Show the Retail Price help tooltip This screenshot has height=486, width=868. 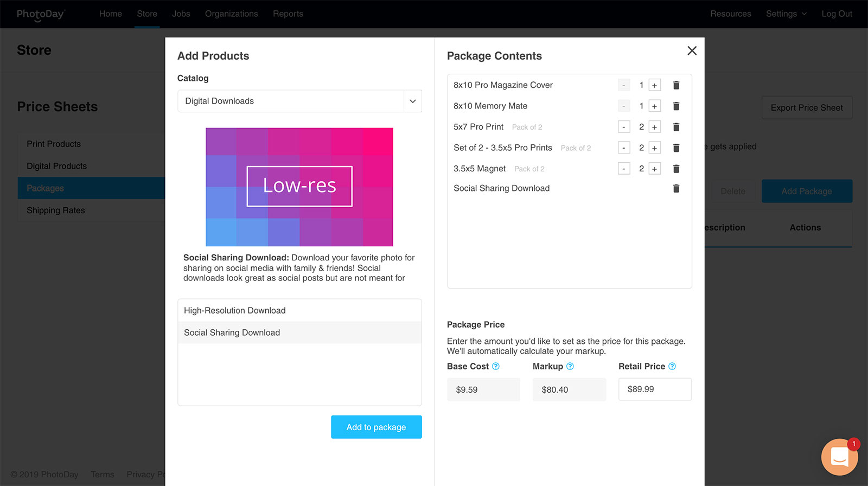[x=672, y=367]
